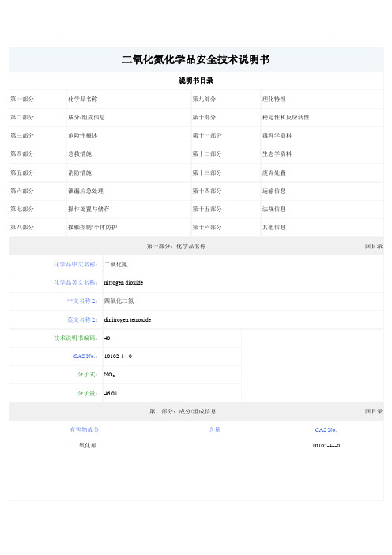Select the 四氧化二氮 value

point(119,301)
